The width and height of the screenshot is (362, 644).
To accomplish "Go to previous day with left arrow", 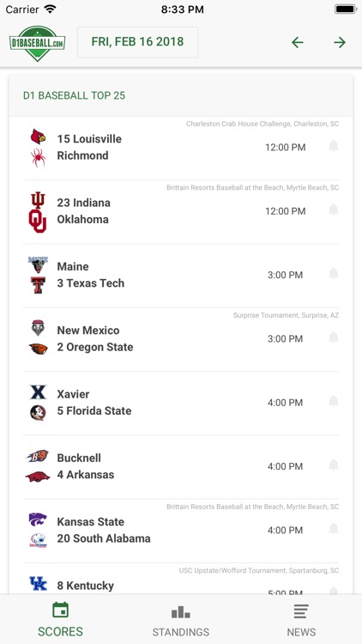I will pyautogui.click(x=298, y=42).
